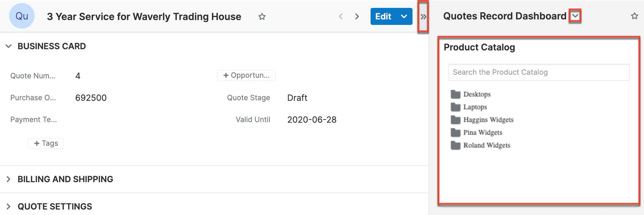Open Quotes Record Dashboard dropdown menu

575,16
